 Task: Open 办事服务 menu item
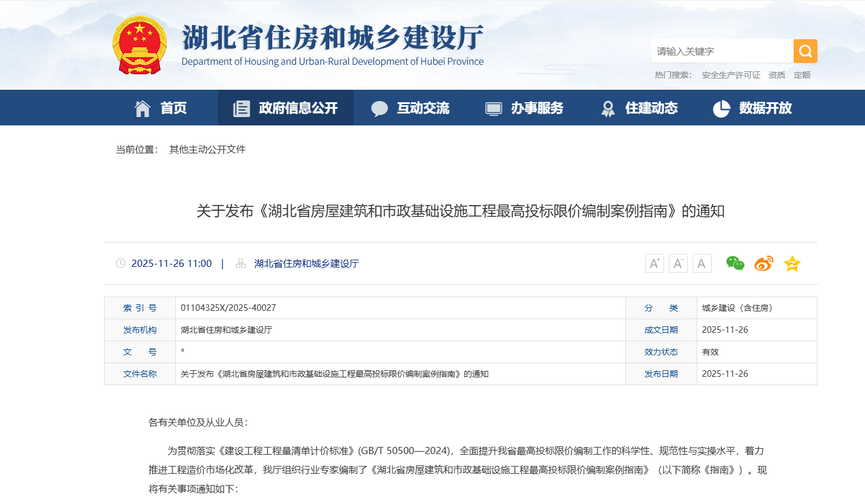[x=524, y=108]
